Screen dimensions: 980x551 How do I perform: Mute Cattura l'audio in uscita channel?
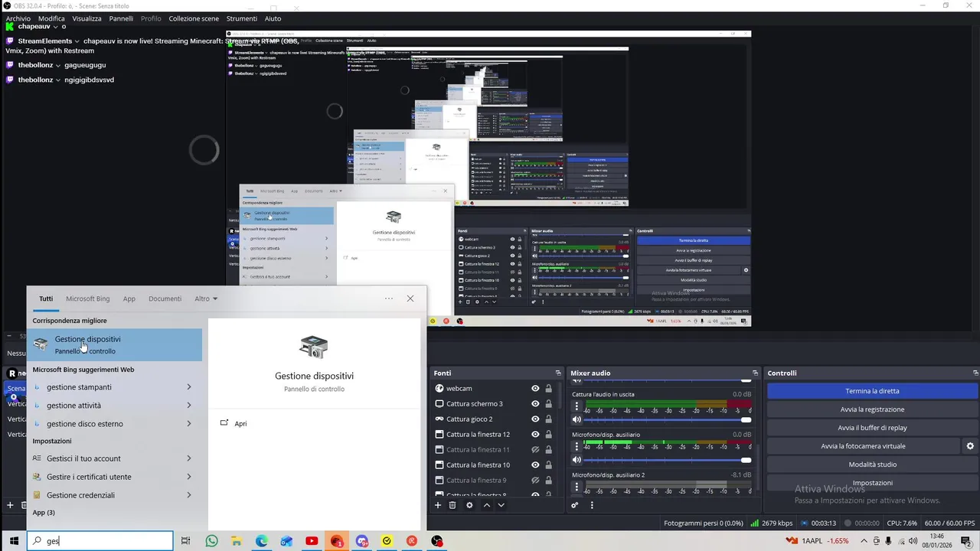(577, 419)
